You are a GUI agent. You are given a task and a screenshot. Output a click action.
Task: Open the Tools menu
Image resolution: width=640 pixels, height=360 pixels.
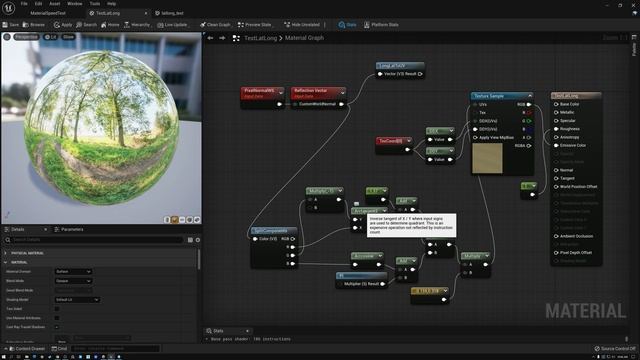pos(95,4)
